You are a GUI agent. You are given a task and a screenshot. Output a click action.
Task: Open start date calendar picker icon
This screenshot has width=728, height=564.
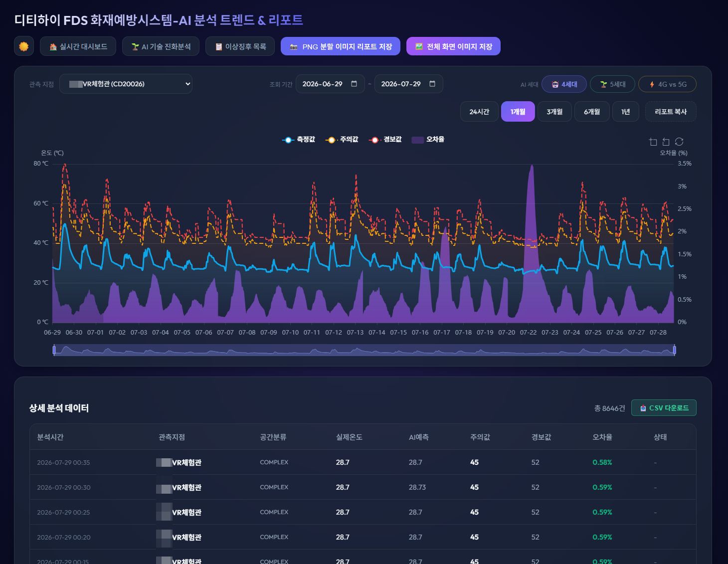(354, 84)
